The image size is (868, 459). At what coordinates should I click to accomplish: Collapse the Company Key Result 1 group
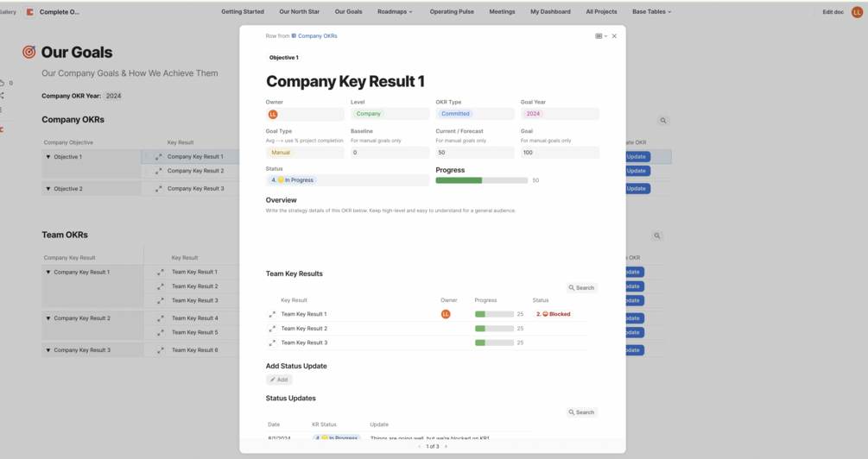click(48, 272)
